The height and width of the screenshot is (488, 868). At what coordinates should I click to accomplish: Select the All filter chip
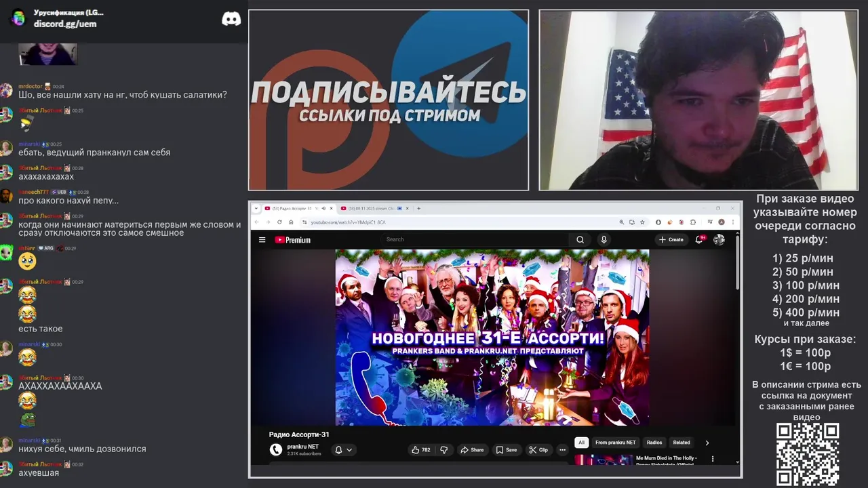click(x=581, y=443)
